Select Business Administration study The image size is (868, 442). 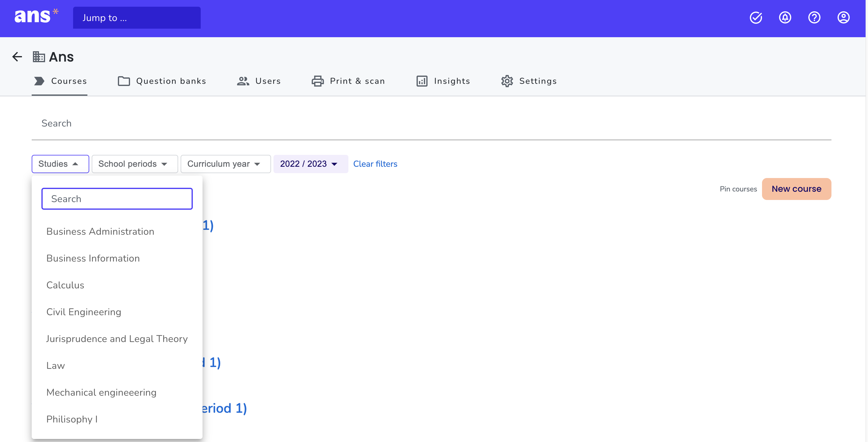117,232
